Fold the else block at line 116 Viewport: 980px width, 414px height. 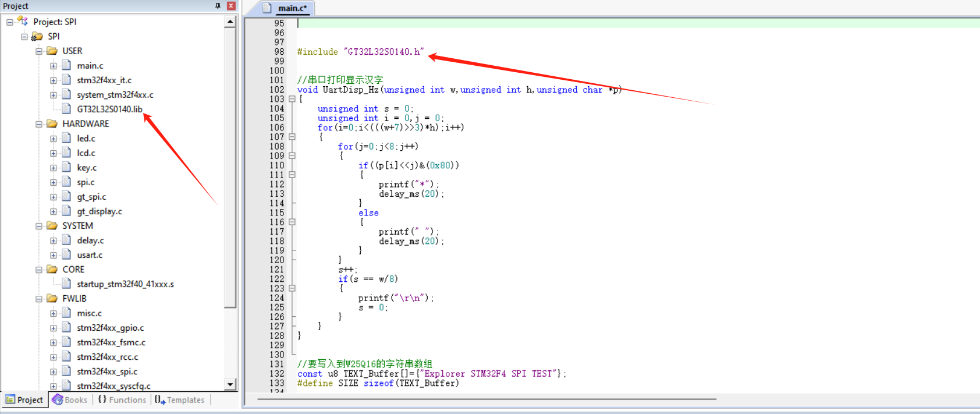pyautogui.click(x=292, y=222)
